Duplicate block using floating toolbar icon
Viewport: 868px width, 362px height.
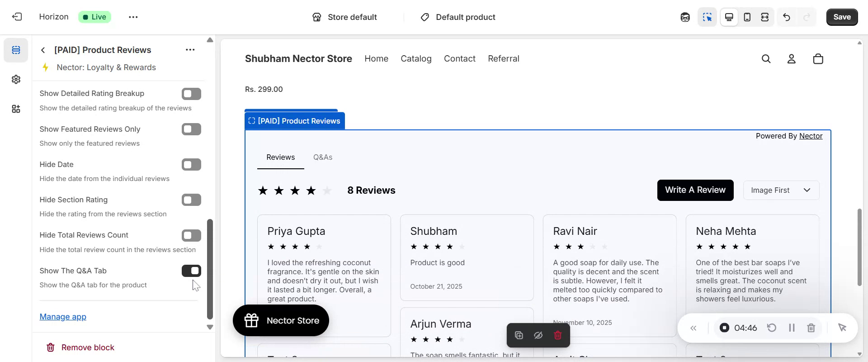[519, 335]
